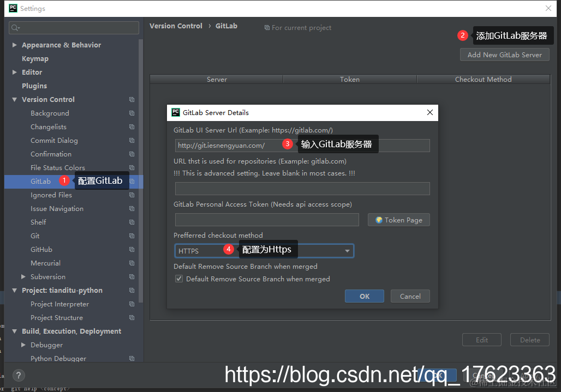The image size is (561, 392).
Task: Click project-level icon beside Ignored Files
Action: click(132, 195)
